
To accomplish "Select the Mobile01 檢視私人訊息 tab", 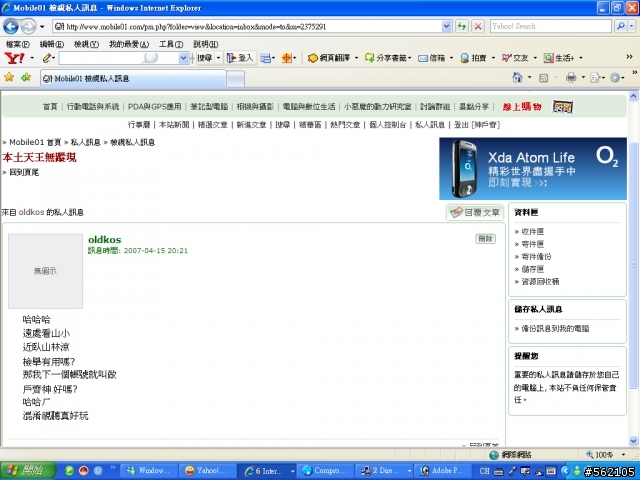I will [x=133, y=78].
